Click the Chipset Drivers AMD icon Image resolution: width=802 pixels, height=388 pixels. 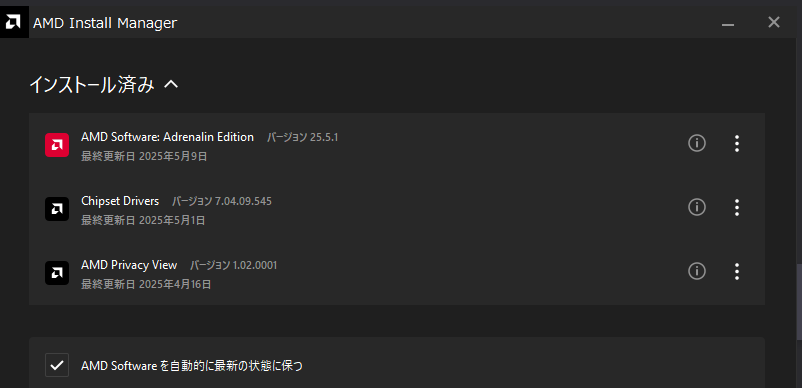(57, 209)
